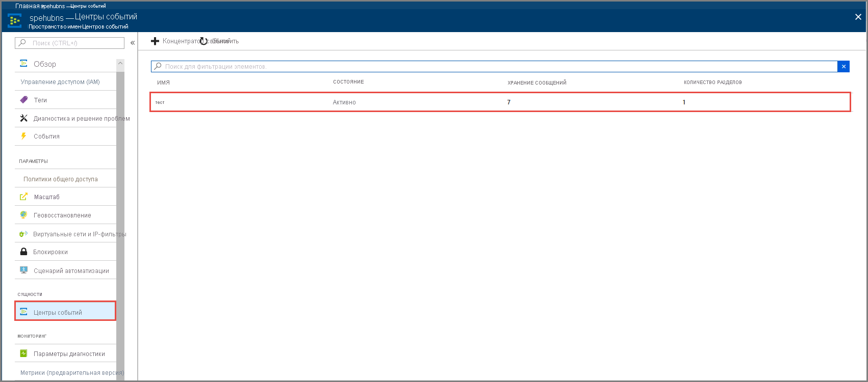Click the green Параметры диагностики icon
Viewport: 868px width, 382px height.
pos(23,353)
